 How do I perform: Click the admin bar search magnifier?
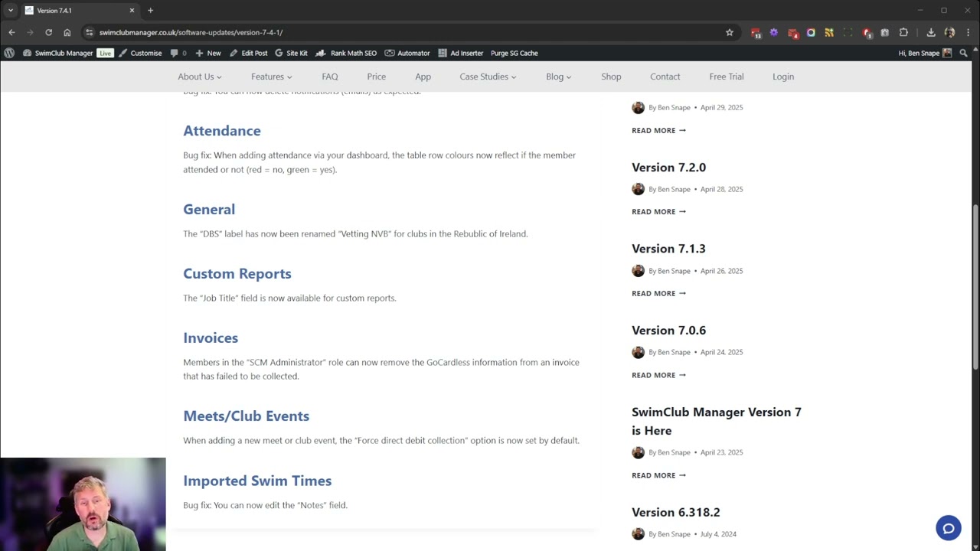click(x=964, y=53)
